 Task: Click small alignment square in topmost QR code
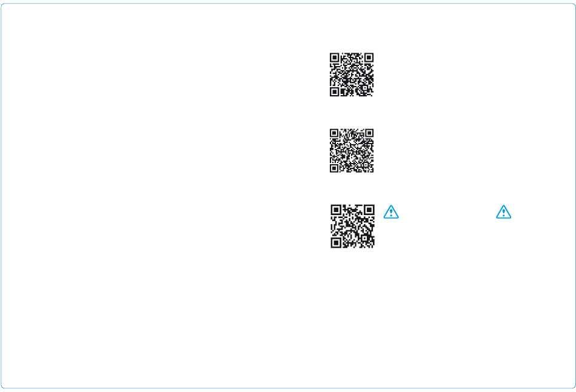pos(364,87)
